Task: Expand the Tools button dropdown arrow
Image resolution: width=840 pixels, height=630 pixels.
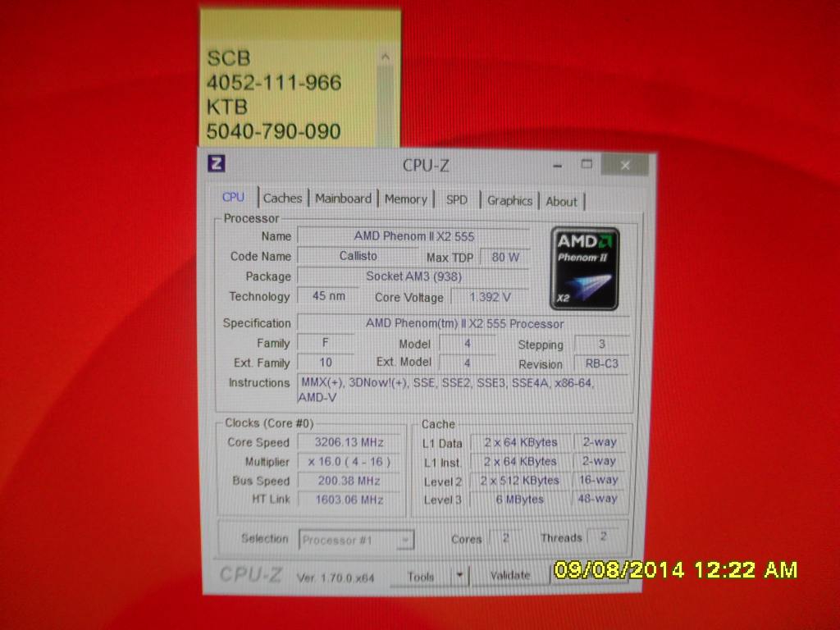Action: tap(459, 575)
